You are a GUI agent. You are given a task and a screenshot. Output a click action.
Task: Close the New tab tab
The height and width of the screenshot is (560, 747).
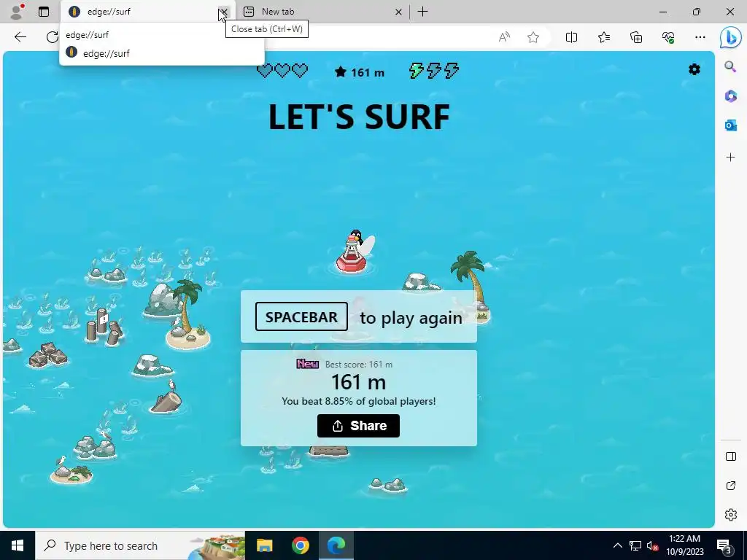click(398, 12)
